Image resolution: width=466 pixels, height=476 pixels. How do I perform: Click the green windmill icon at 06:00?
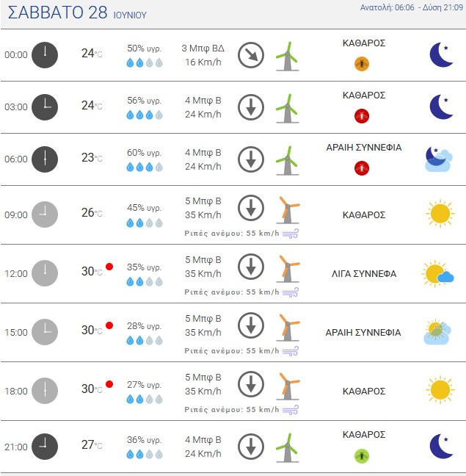click(288, 160)
